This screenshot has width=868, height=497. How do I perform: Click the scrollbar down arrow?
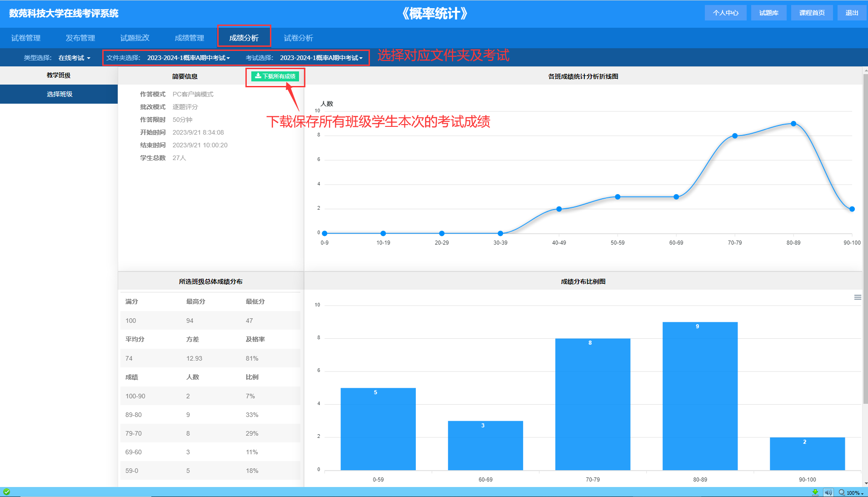(x=865, y=483)
